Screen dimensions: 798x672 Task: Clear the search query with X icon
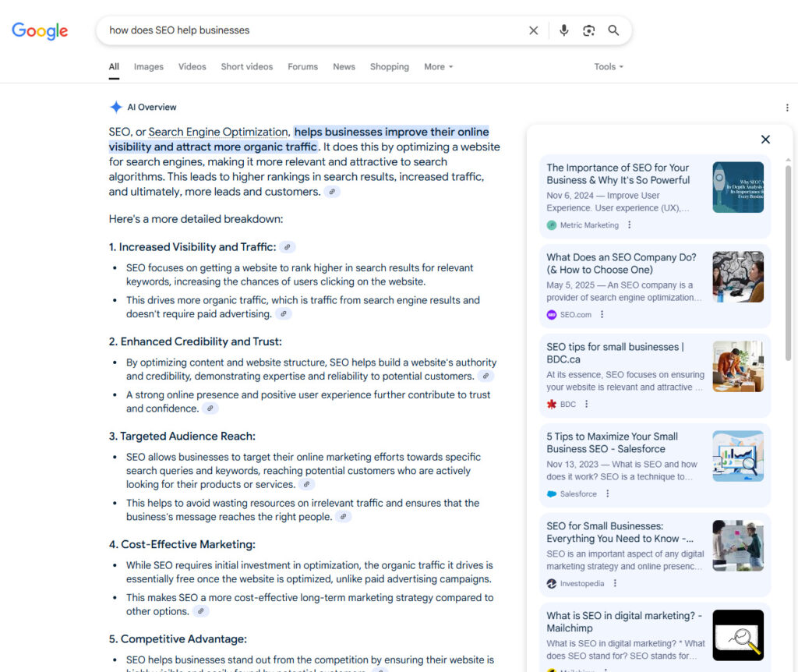coord(533,30)
